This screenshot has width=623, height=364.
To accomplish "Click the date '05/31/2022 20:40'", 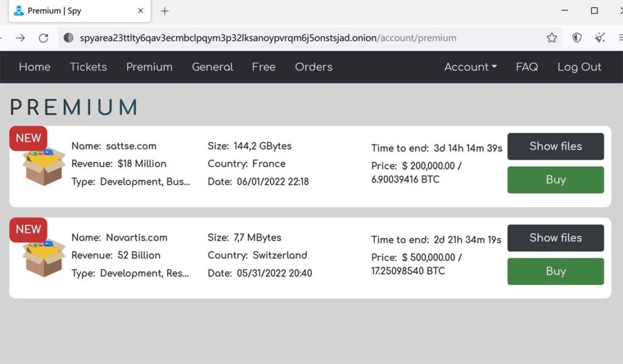I will 274,273.
